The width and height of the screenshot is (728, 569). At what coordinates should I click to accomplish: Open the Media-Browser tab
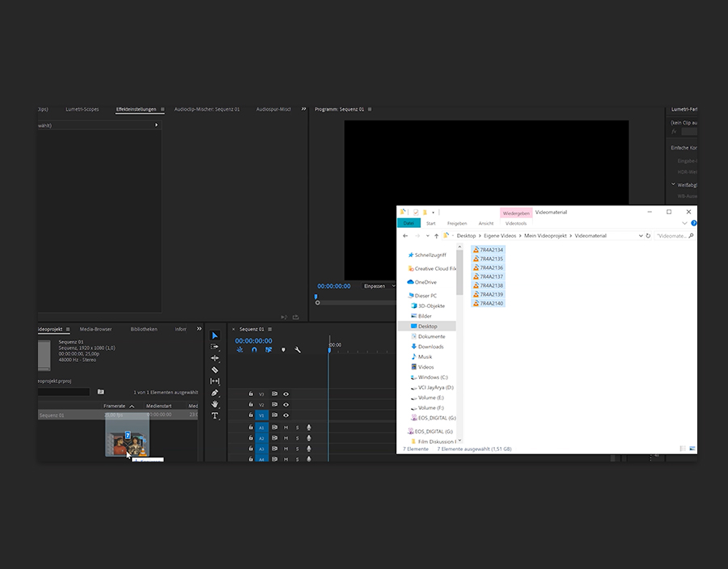tap(95, 329)
